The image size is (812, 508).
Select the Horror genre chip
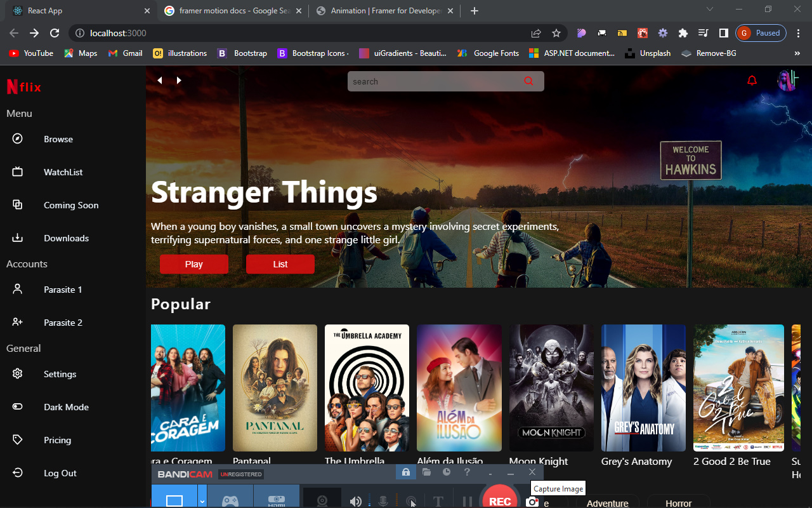tap(678, 502)
